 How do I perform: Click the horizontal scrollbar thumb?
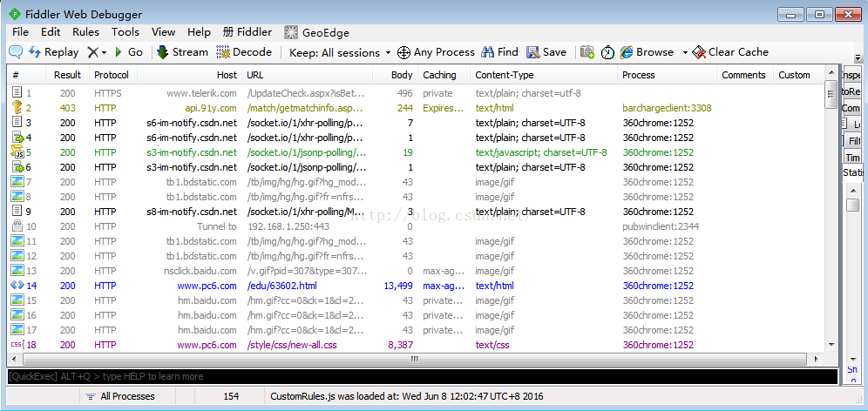[414, 360]
